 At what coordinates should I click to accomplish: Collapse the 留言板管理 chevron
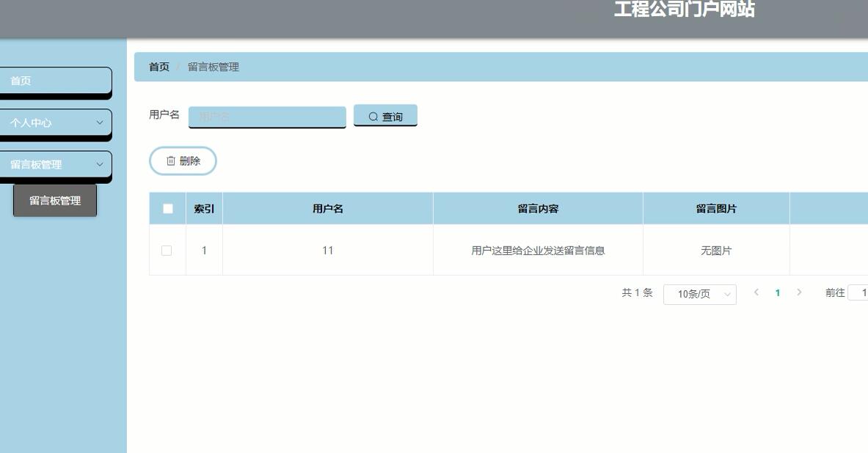[101, 164]
